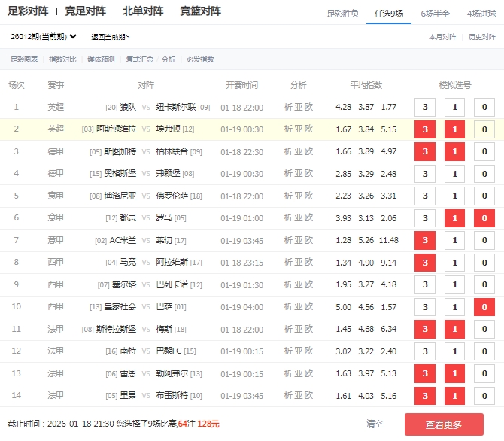Screen dimensions: 504x441
Task: Switch to the 6场半全 tab
Action: (x=435, y=13)
